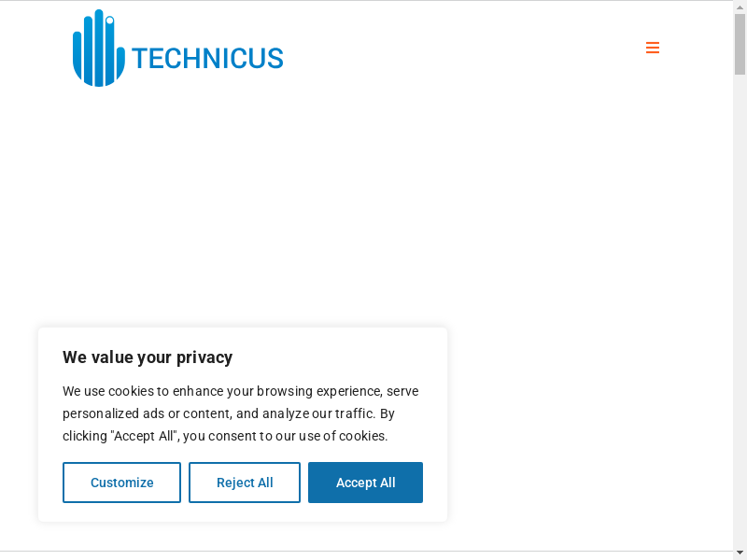Click the letter T of TECHNICUS wordmark
The height and width of the screenshot is (560, 747).
click(x=140, y=59)
